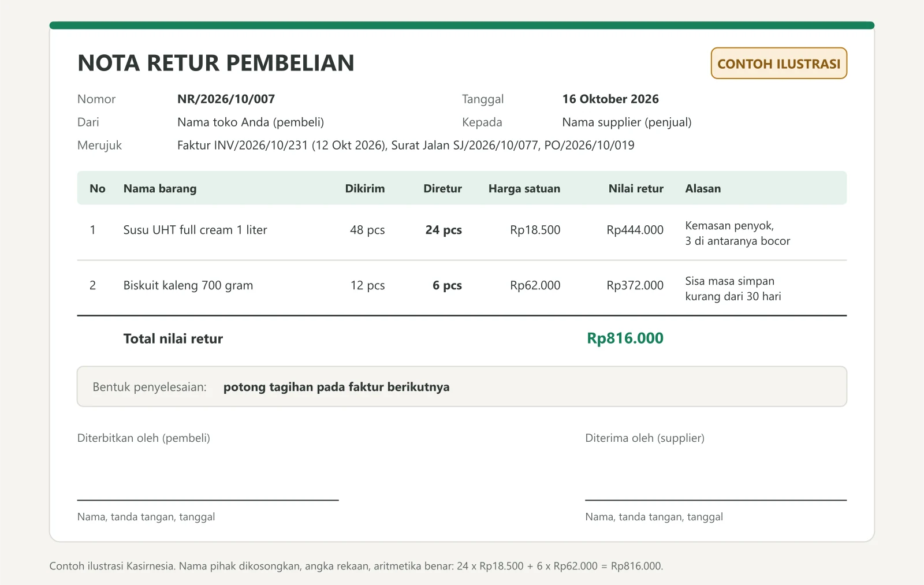Click the 'Kepada' field label

tap(482, 122)
